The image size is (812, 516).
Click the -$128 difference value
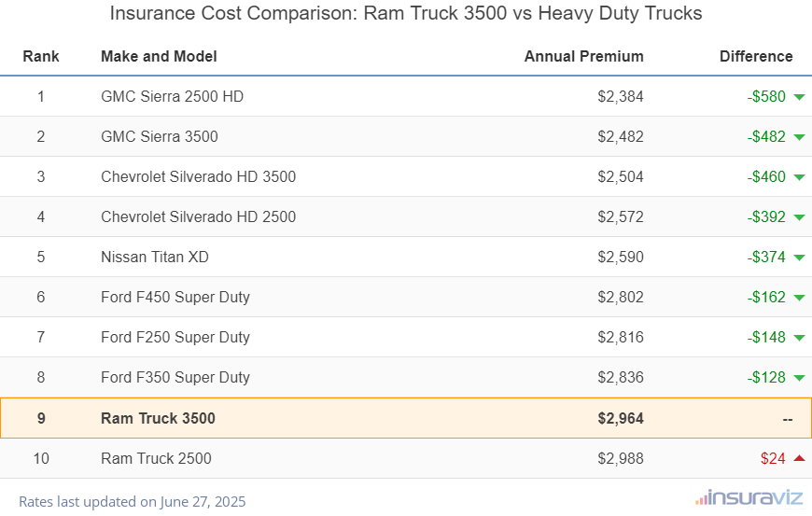point(766,377)
